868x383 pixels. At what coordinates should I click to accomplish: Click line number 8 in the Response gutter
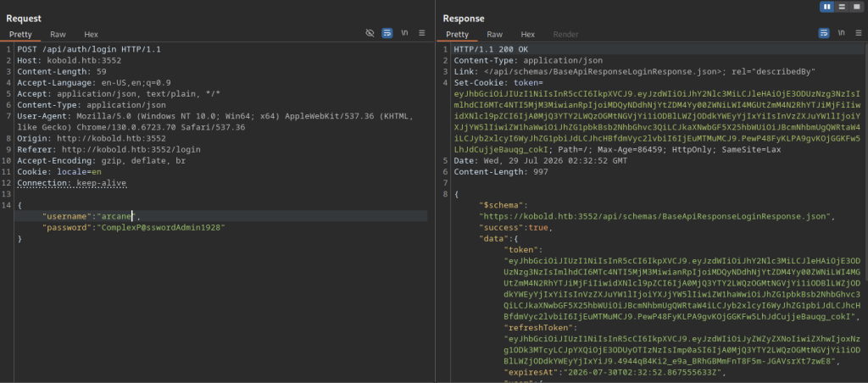(x=445, y=194)
